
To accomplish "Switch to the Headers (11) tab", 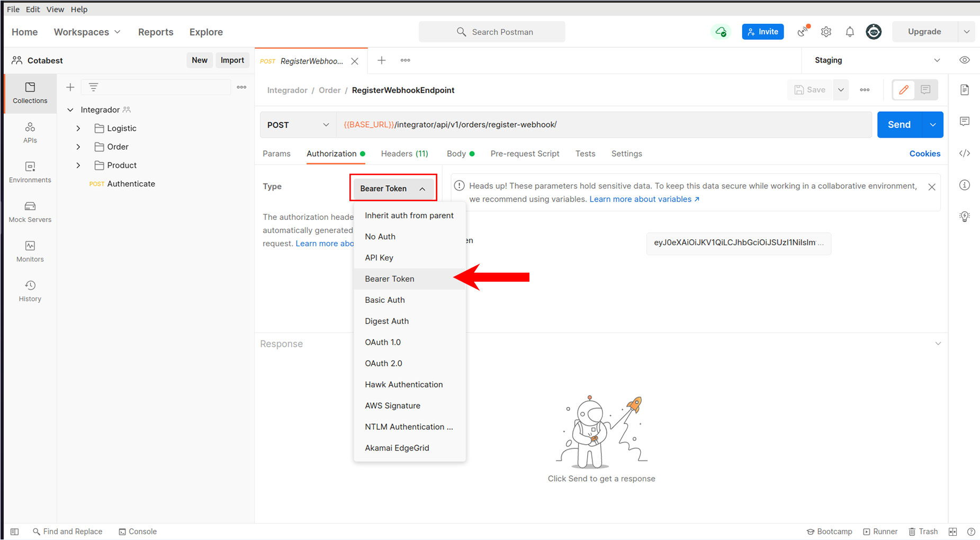I will (404, 154).
